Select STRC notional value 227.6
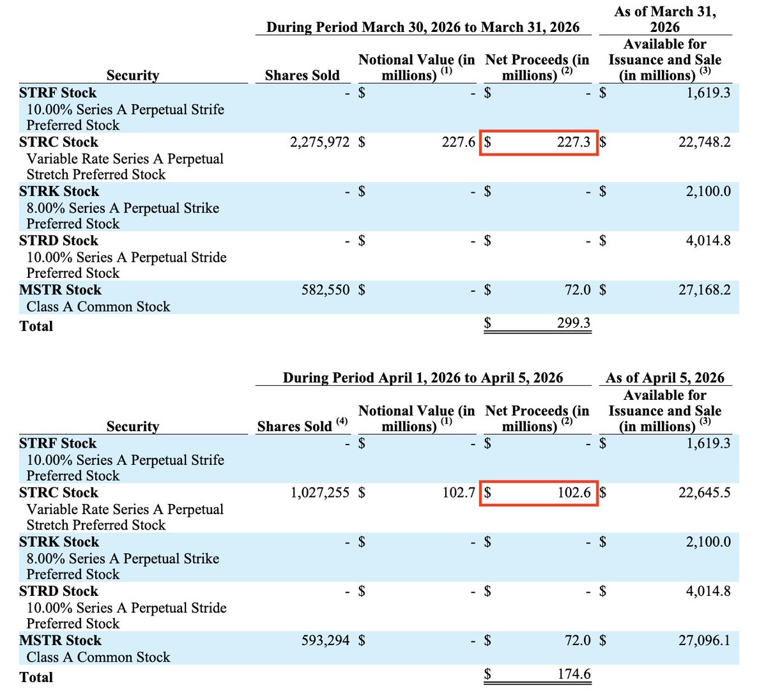 pyautogui.click(x=458, y=142)
